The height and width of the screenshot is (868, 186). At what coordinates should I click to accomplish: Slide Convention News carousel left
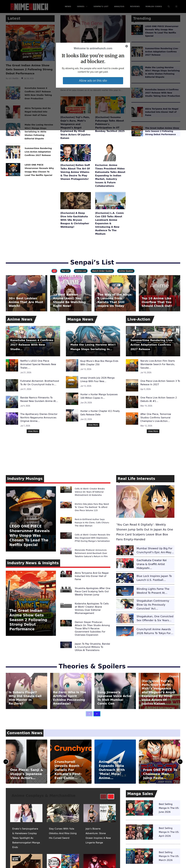coord(6,762)
